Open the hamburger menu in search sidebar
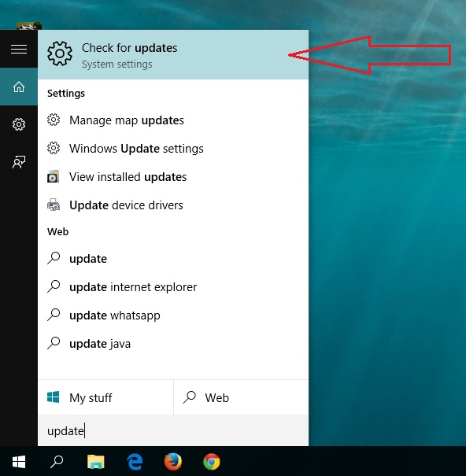466x476 pixels. click(x=19, y=49)
